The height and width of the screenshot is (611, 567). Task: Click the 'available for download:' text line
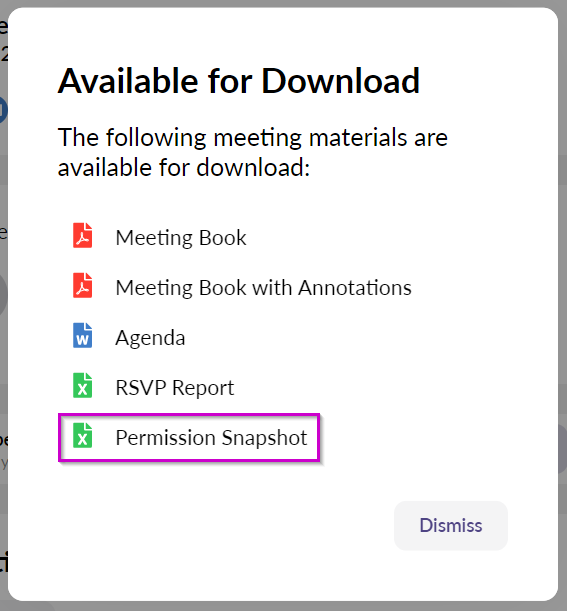(184, 168)
